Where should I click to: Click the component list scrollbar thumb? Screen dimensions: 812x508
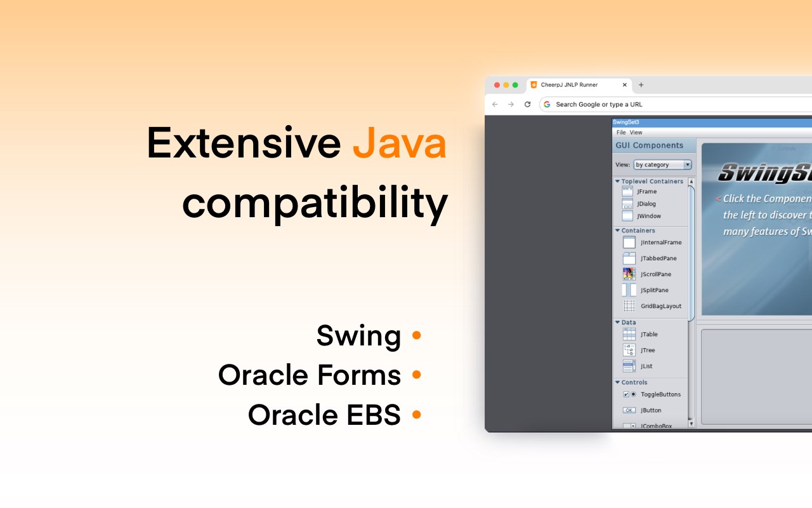691,253
